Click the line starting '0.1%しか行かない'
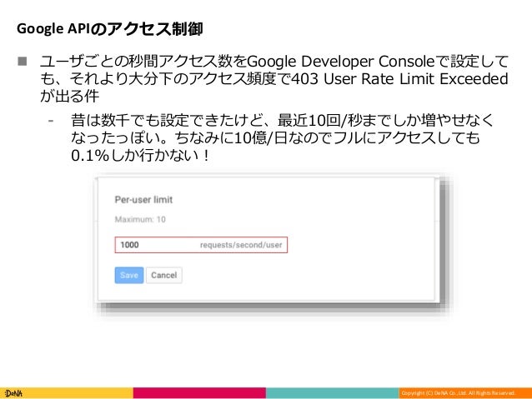Viewport: 532px width, 399px height. (x=140, y=155)
